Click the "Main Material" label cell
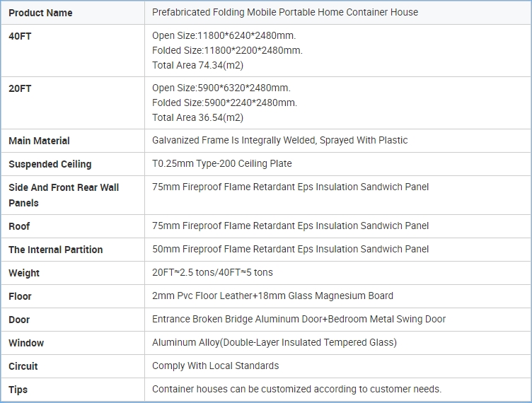532x403 pixels. 39,141
